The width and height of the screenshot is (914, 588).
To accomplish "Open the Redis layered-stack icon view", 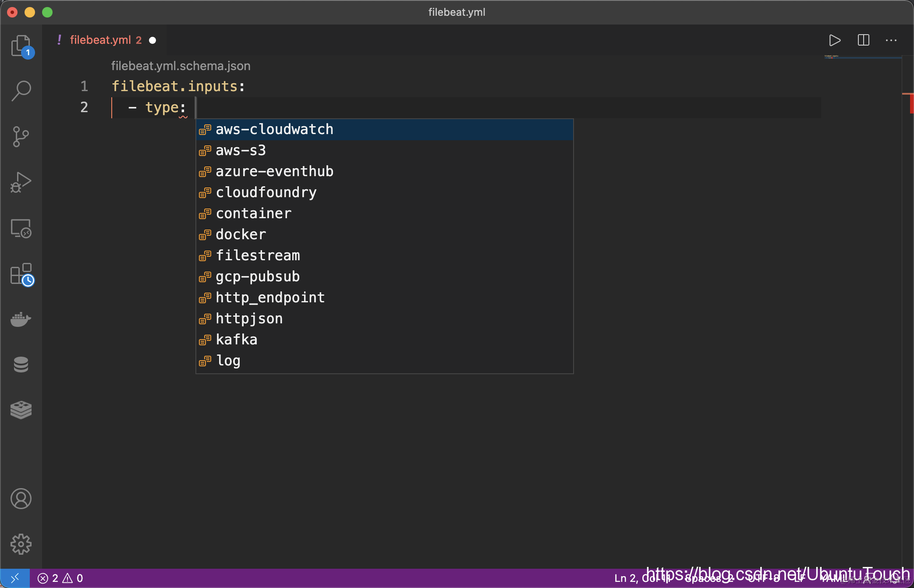I will click(21, 410).
